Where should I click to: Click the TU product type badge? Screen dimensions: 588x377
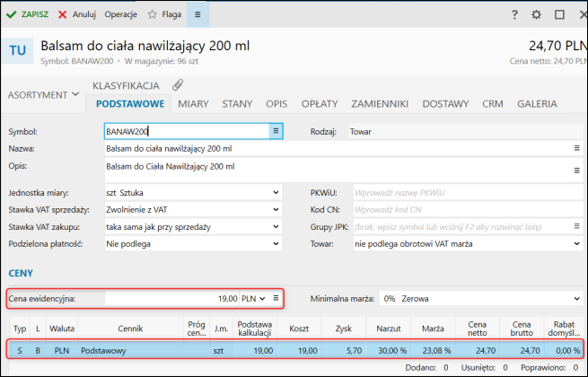point(17,50)
